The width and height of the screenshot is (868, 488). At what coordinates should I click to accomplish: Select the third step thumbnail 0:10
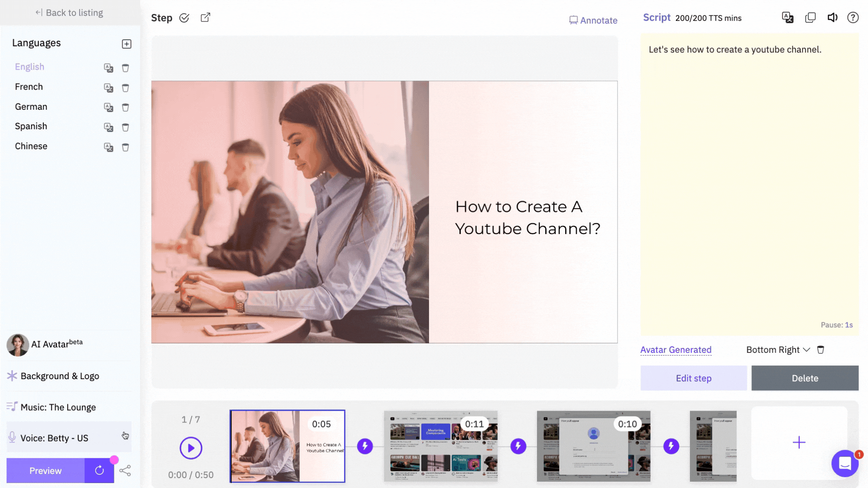[x=594, y=446]
